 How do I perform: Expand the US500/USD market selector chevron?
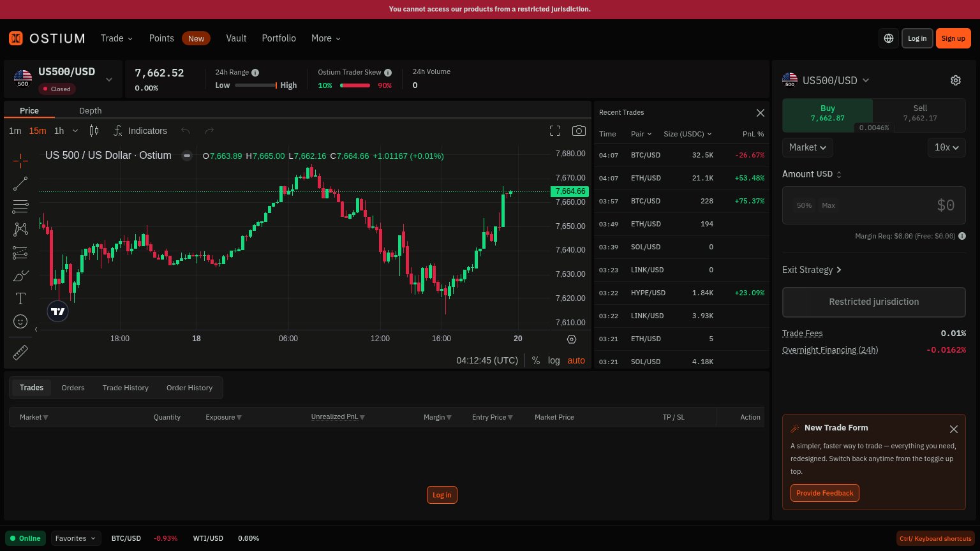click(109, 80)
